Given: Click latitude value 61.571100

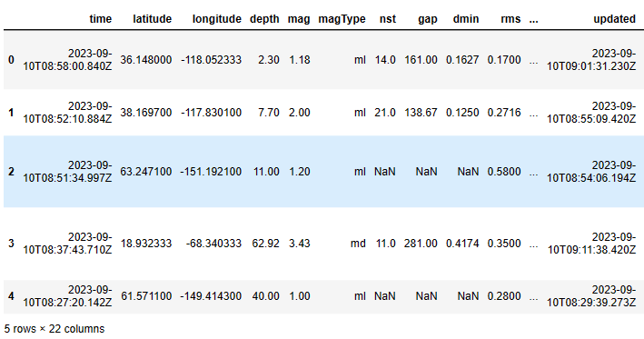Looking at the screenshot, I should [x=146, y=296].
